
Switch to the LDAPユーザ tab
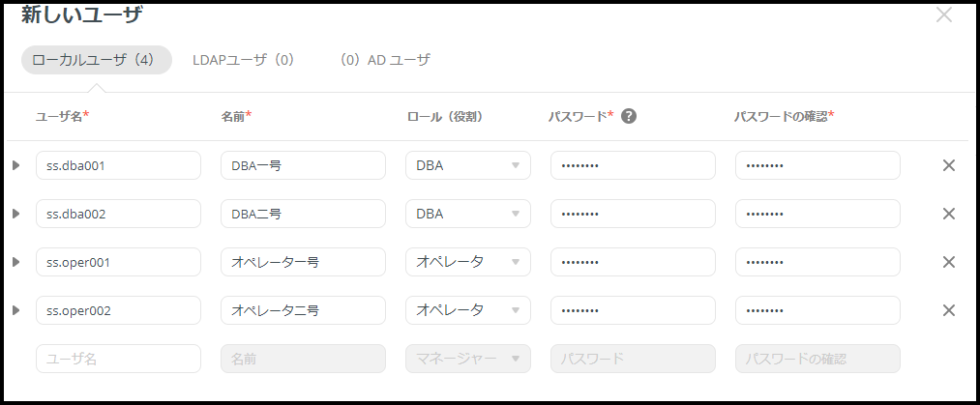pyautogui.click(x=243, y=60)
